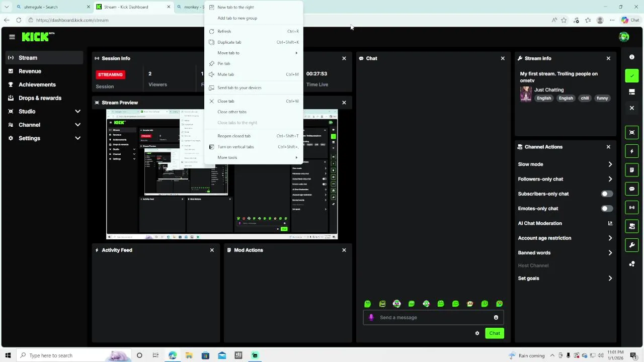The width and height of the screenshot is (644, 362).
Task: Choose Duplicate tab in context menu
Action: 254,42
